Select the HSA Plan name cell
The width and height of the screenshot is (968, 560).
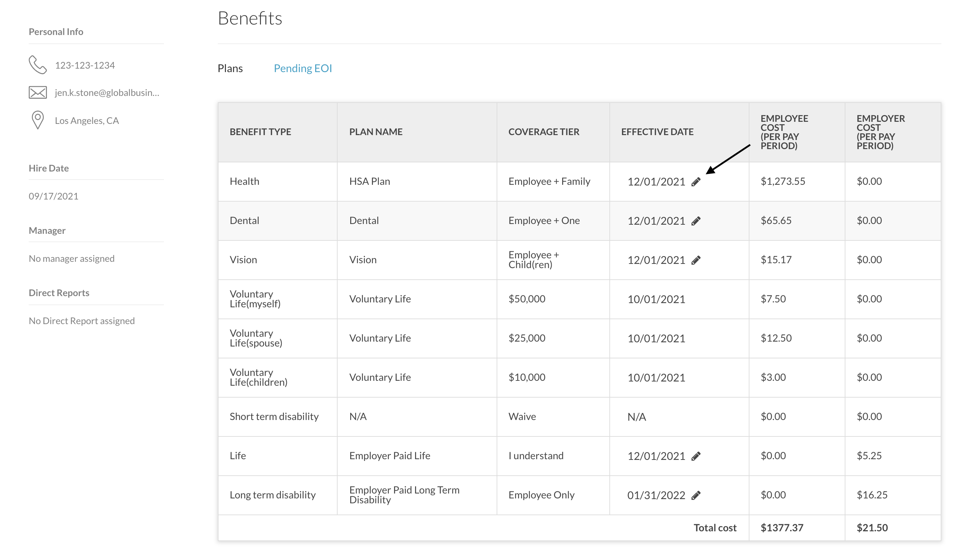pos(369,181)
